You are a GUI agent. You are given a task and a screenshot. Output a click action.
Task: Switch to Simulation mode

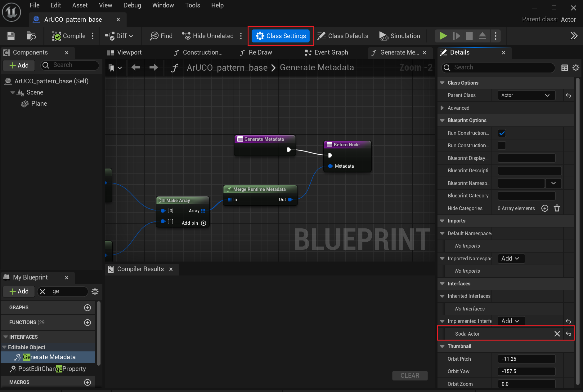coord(400,36)
